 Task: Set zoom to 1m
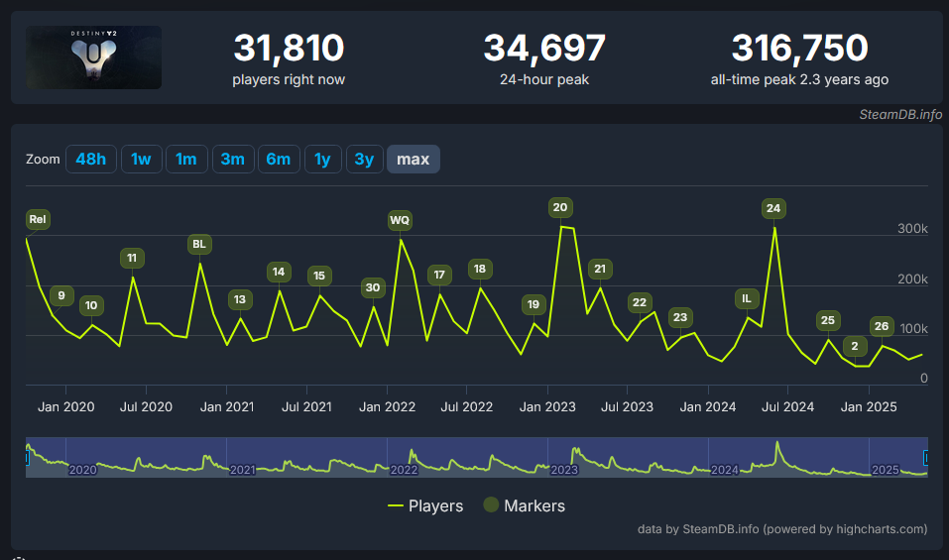(x=186, y=159)
